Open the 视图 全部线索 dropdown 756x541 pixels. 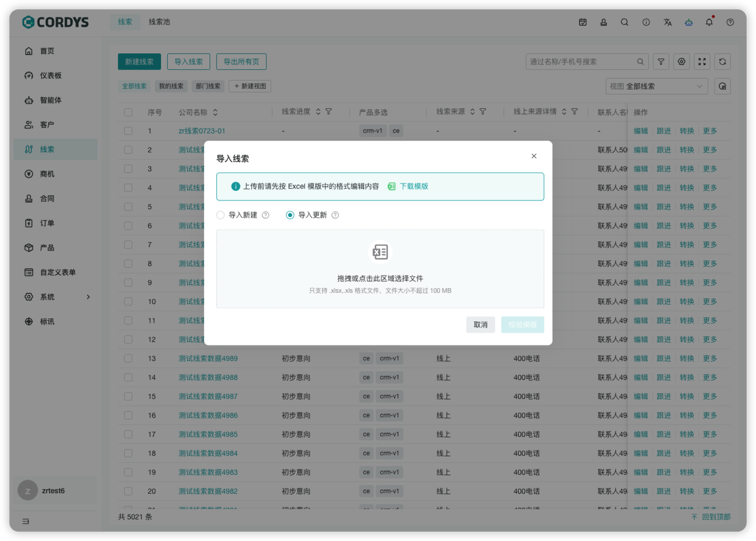657,86
